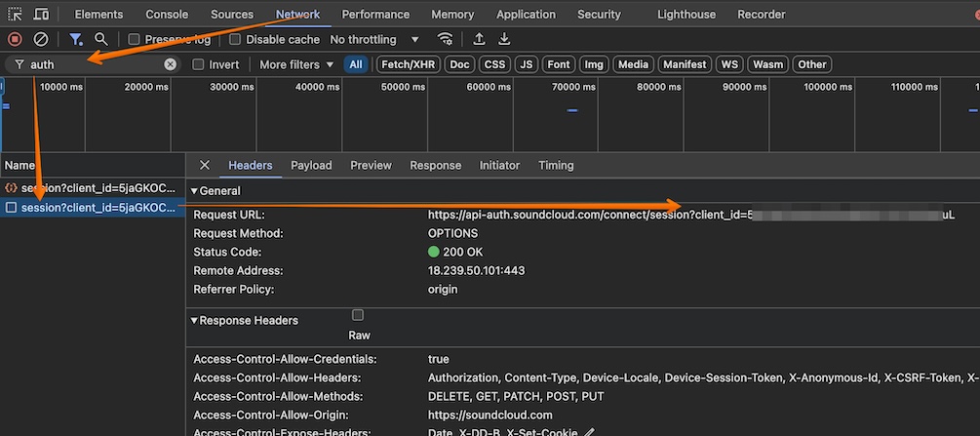Viewport: 980px width, 436px height.
Task: Open the network search magnifier
Action: (x=100, y=39)
